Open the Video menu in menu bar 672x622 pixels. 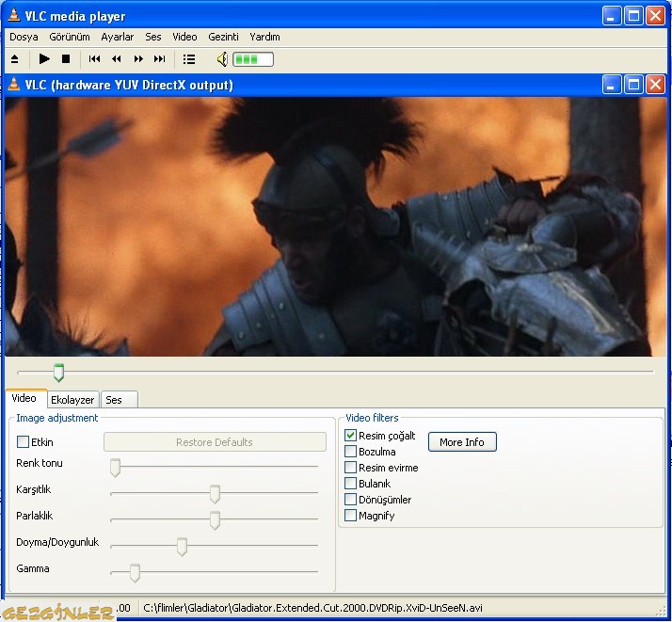pos(184,37)
